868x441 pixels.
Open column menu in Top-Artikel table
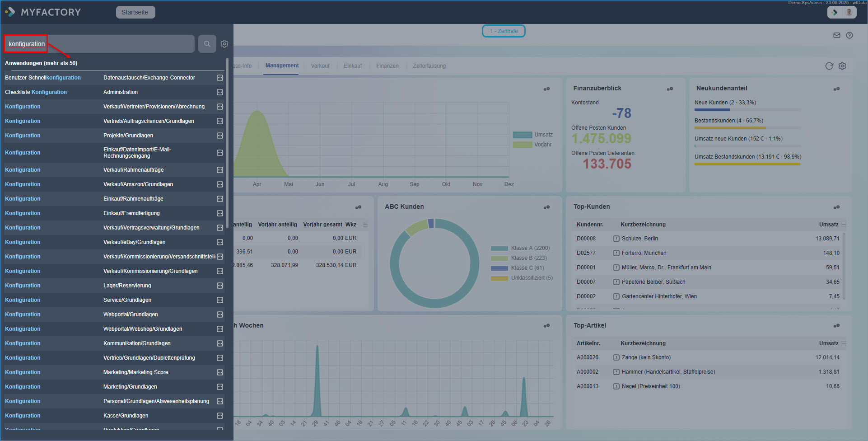click(x=844, y=343)
